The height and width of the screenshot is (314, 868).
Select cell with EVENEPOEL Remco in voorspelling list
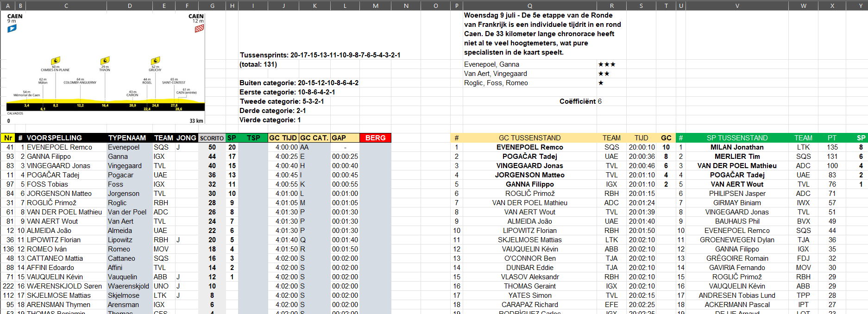pos(66,147)
